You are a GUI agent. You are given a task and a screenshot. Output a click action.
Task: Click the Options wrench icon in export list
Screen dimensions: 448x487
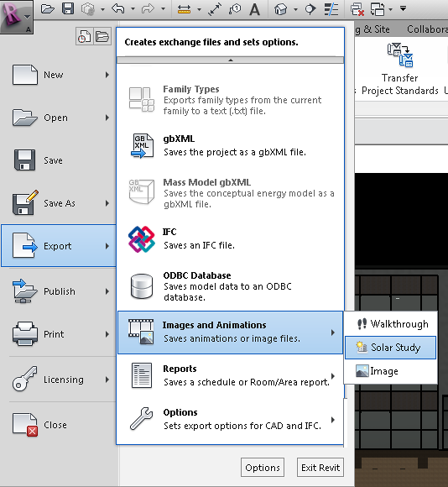142,419
